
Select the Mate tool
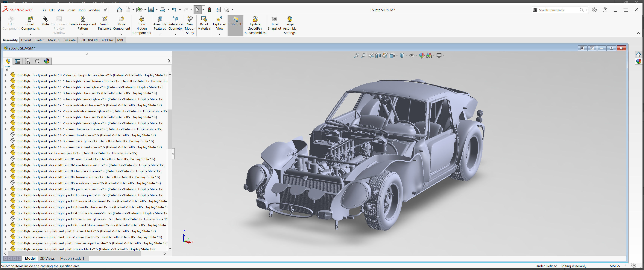pos(45,21)
